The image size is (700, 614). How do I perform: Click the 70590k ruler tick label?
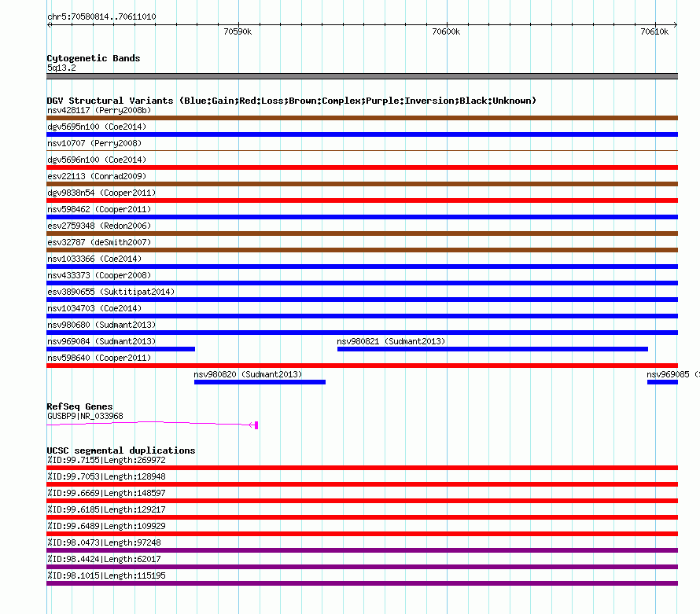tap(238, 31)
